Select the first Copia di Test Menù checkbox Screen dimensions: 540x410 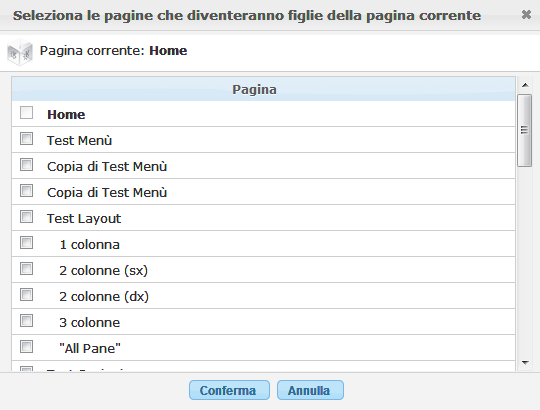pos(27,165)
